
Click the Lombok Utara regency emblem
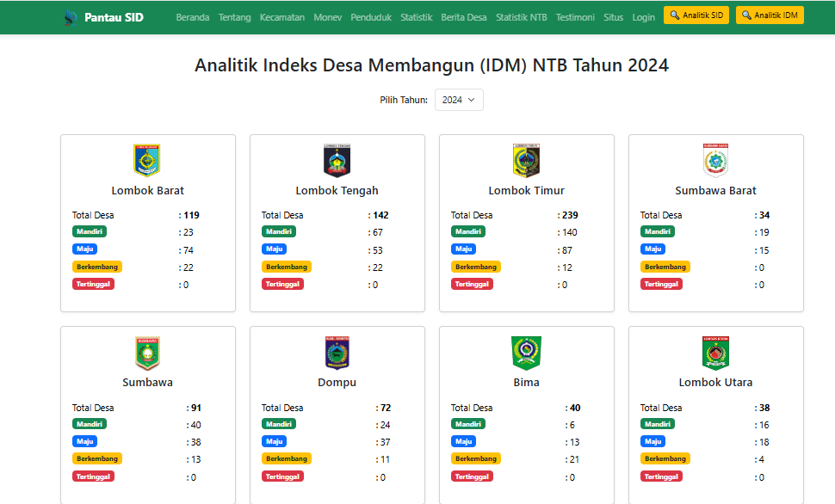715,353
